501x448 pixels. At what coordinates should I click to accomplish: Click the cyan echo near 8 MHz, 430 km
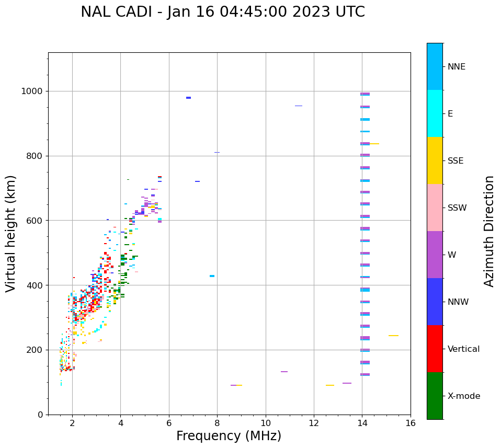click(212, 276)
